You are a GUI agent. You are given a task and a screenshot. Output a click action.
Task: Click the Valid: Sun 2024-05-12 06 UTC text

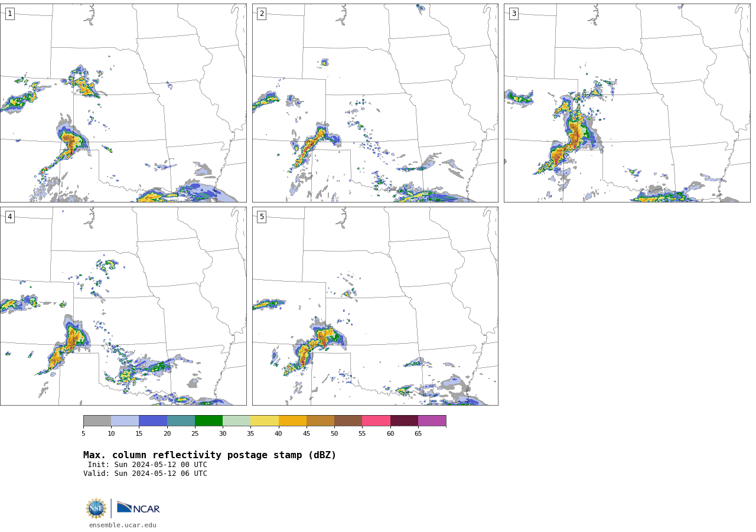click(145, 474)
